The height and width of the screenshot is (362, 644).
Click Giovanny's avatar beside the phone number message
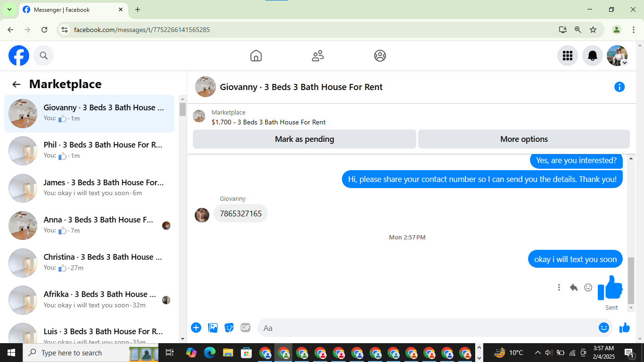click(202, 215)
